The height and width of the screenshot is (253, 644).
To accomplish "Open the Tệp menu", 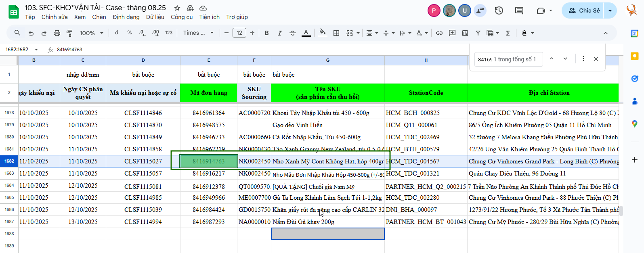I will [x=30, y=17].
